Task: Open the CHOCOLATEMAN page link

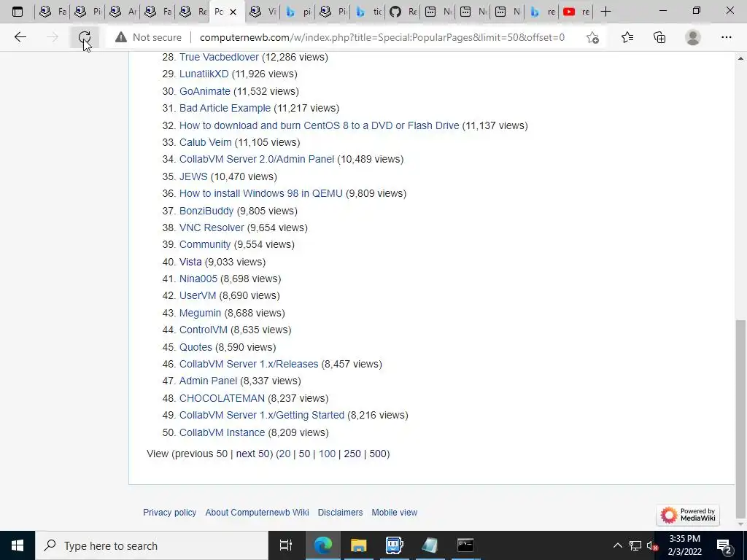Action: tap(222, 398)
